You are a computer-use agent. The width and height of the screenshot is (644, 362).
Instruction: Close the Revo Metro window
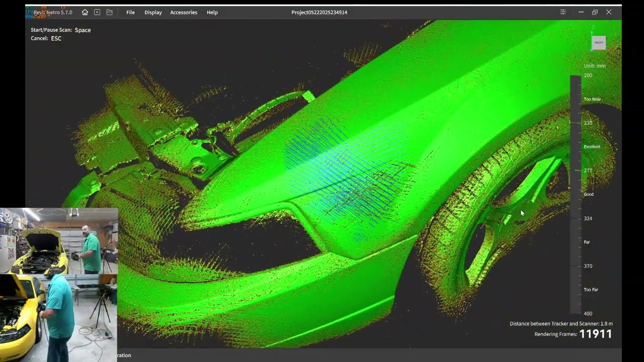(609, 12)
